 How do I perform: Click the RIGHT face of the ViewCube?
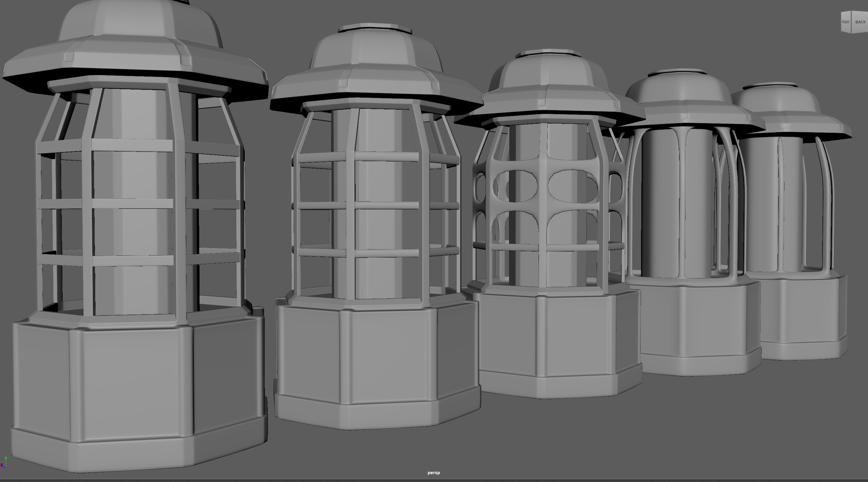[846, 22]
